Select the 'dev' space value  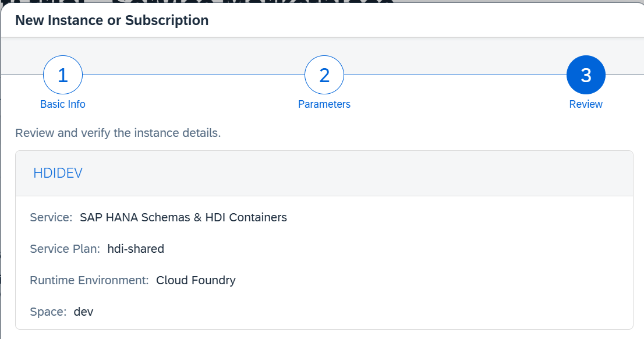[83, 312]
